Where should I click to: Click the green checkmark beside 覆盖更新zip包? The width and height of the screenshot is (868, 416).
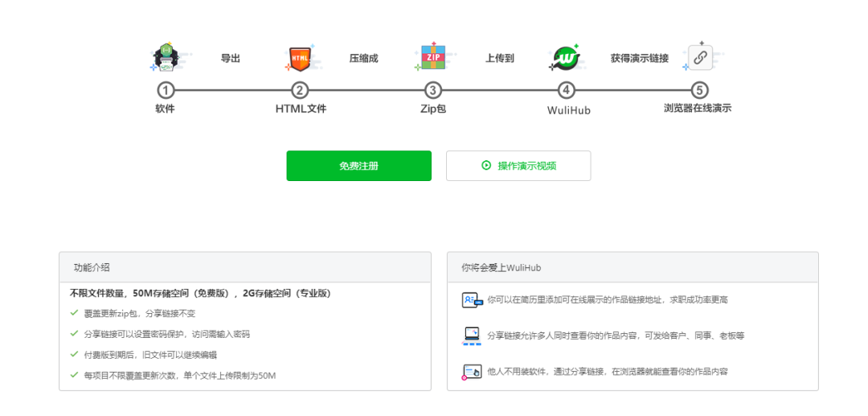[x=74, y=313]
